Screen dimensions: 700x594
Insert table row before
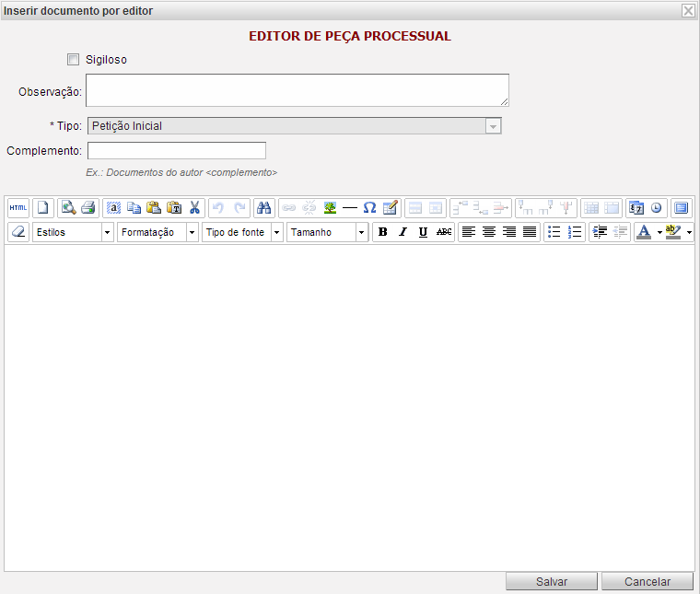[x=461, y=208]
